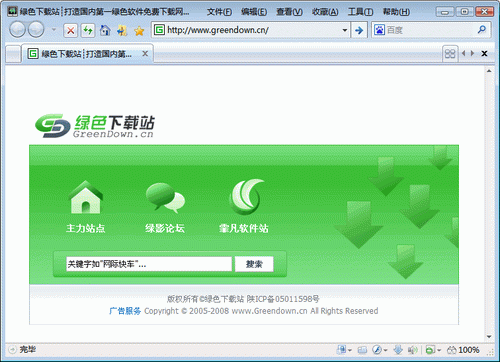Expand the popup blocker dropdown arrow
Screen dimensions: 500x362
click(439, 350)
